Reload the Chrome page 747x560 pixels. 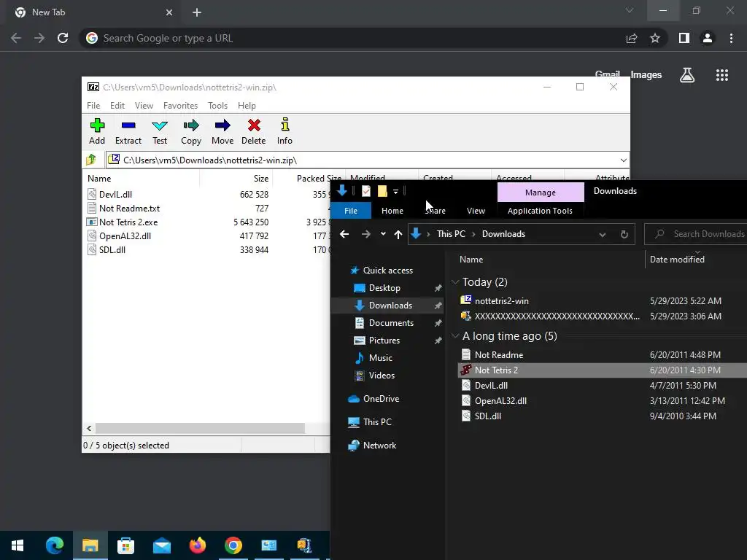(x=63, y=38)
